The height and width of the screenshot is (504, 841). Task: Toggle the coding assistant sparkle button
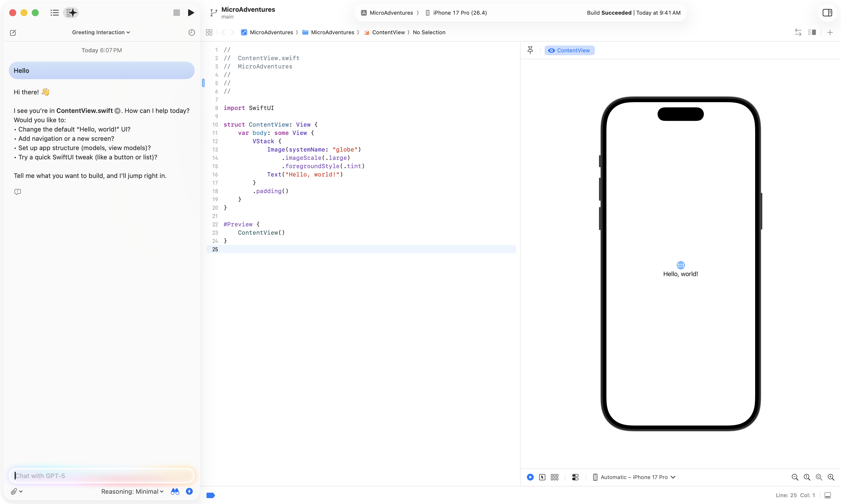(x=71, y=13)
